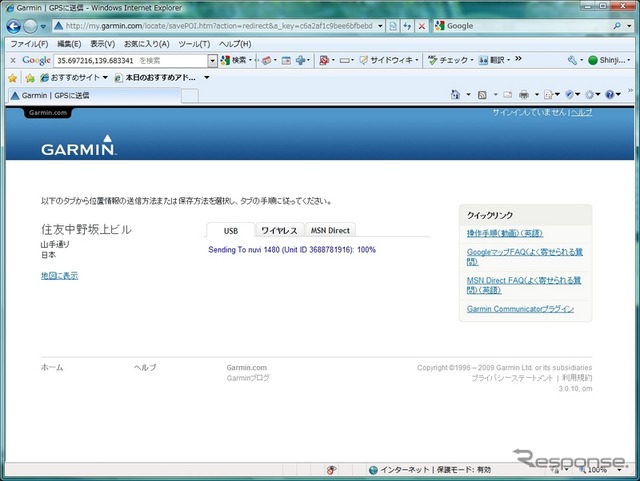Viewport: 640px width, 481px height.
Task: Open MSN Direct FAQ quick link
Action: click(524, 285)
